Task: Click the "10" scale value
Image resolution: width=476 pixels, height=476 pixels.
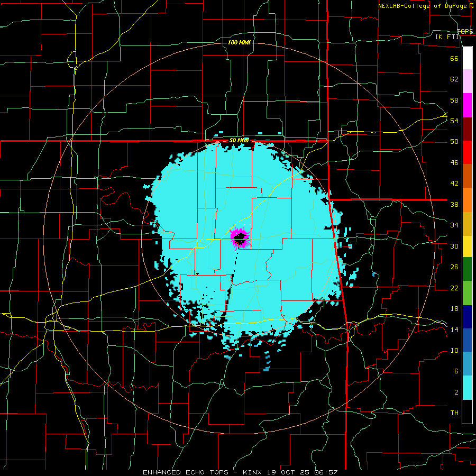Action: [454, 351]
